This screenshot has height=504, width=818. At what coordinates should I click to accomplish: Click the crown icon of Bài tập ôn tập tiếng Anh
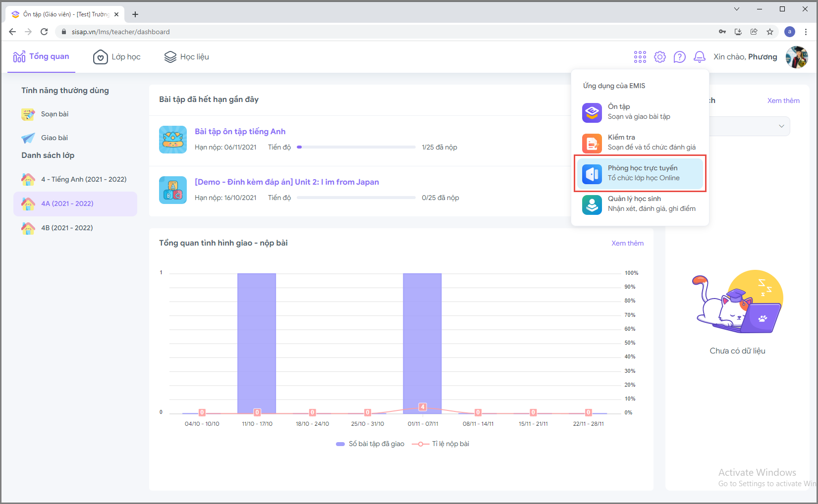click(x=173, y=140)
